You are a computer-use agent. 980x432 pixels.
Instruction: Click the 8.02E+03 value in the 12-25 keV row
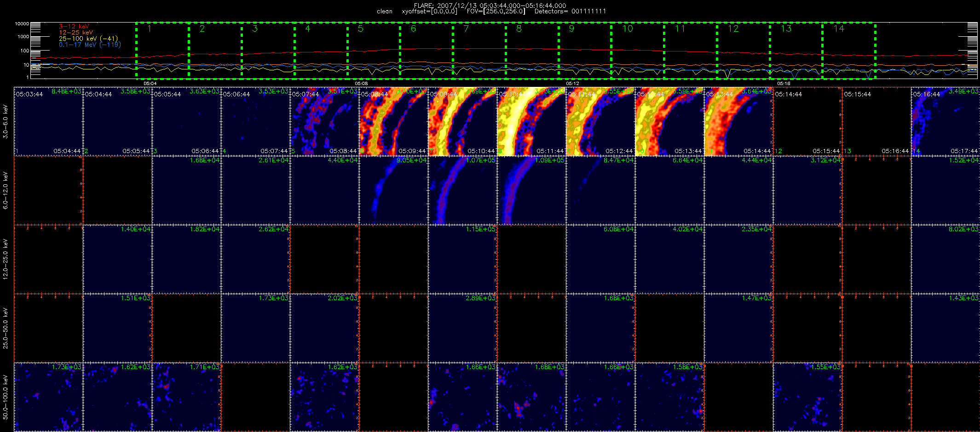click(963, 229)
